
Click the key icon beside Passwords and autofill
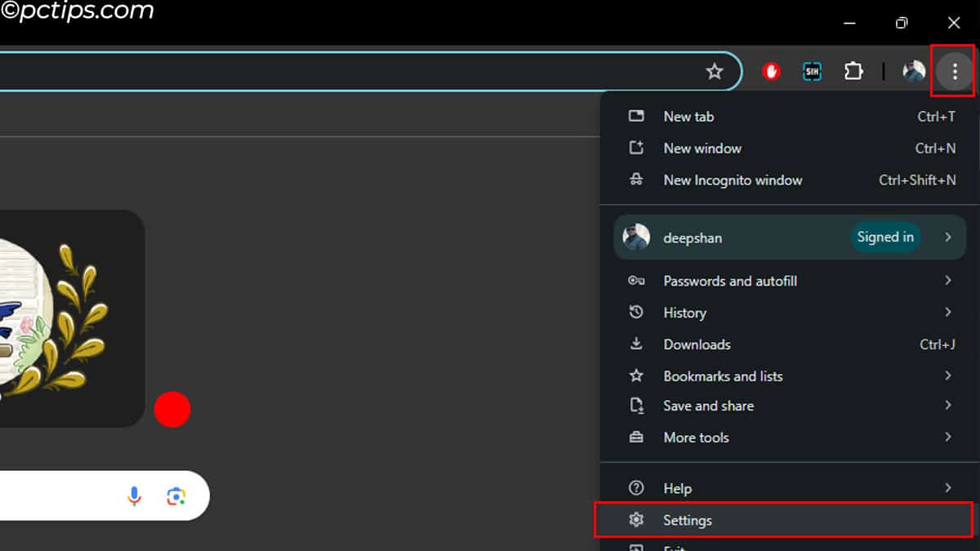coord(636,281)
